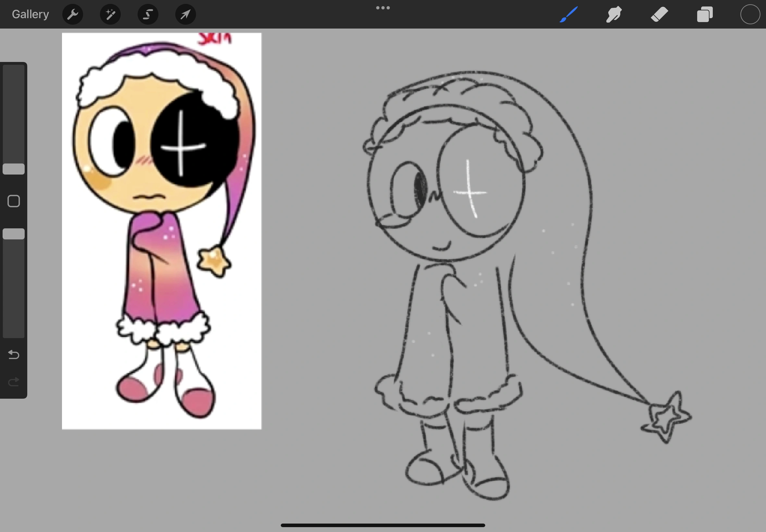This screenshot has height=532, width=766.
Task: Tap the opacity slider handle on sidebar
Action: [13, 233]
